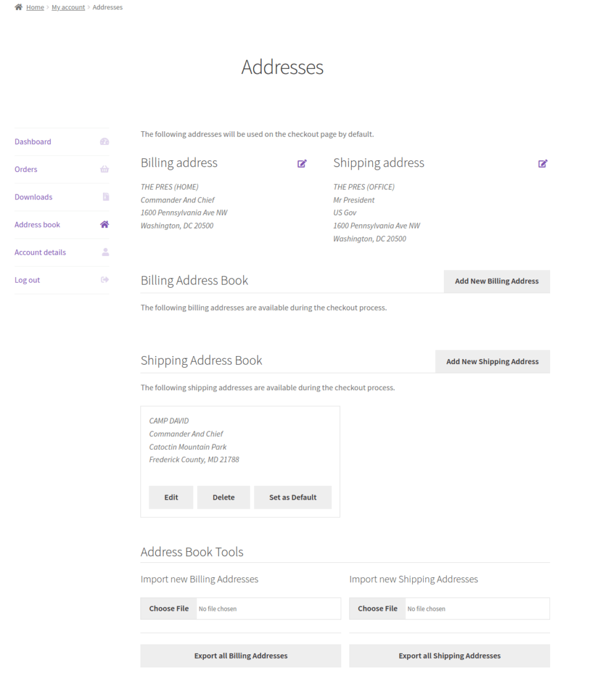Open Add New Shipping Address
The width and height of the screenshot is (616, 681).
click(492, 361)
